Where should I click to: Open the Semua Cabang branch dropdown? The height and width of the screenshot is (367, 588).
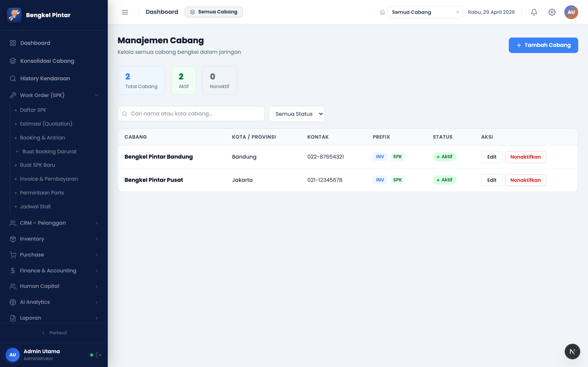[425, 12]
